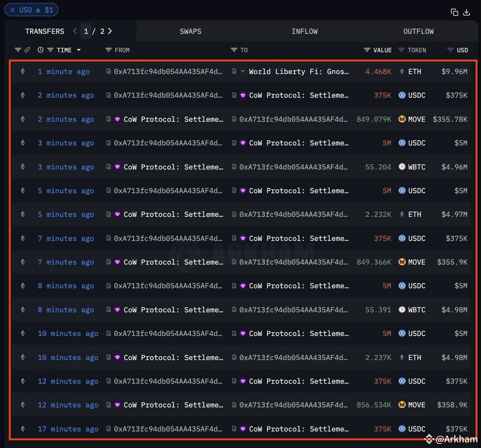The width and height of the screenshot is (481, 448).
Task: Click the filter icon beside VALUE header
Action: click(x=367, y=50)
